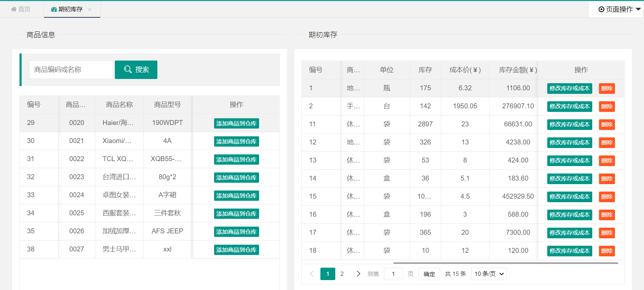Viewport: 644px width, 290px height.
Task: Click the 三件套秋 model cell
Action: click(x=167, y=213)
